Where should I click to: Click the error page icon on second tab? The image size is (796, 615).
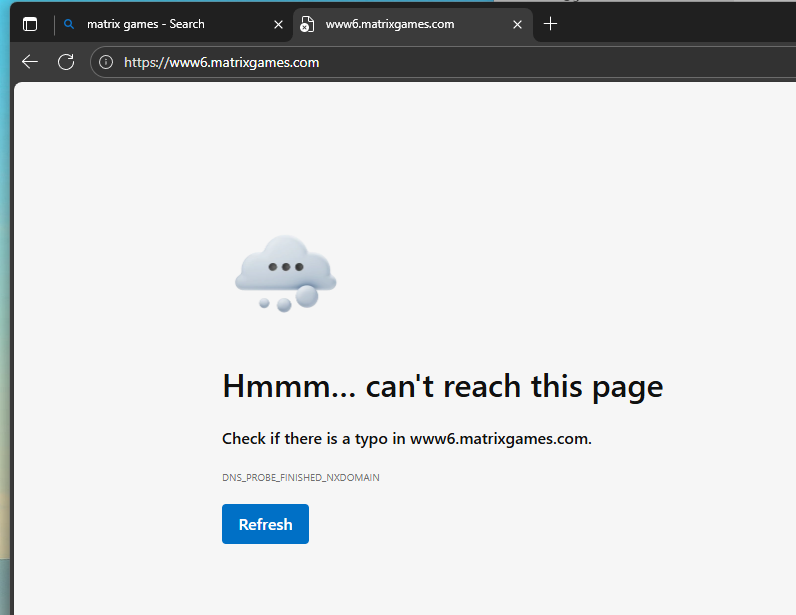coord(307,24)
